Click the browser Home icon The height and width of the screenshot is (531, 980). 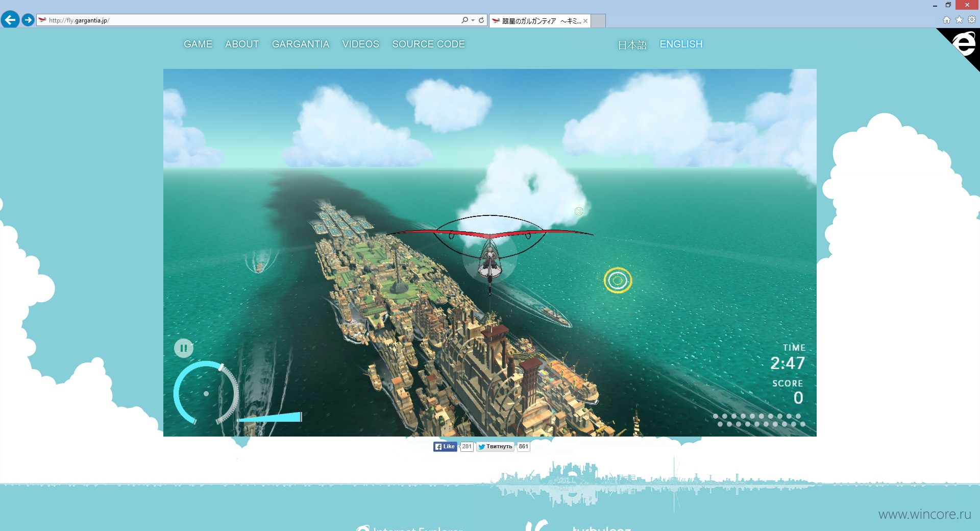pos(947,20)
